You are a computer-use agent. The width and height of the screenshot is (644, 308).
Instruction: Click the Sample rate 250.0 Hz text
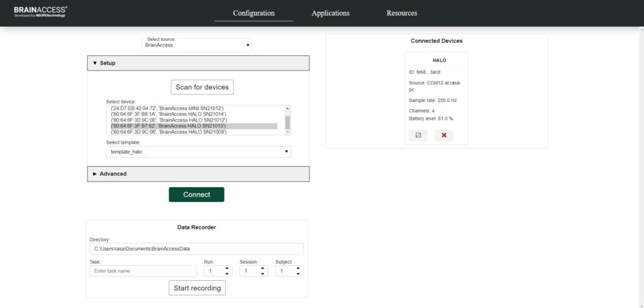433,101
